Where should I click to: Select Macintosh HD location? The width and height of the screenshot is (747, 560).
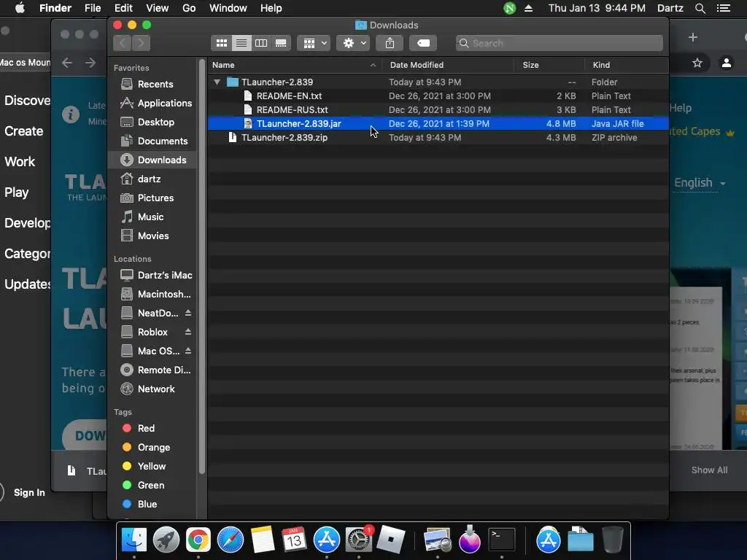(x=152, y=295)
